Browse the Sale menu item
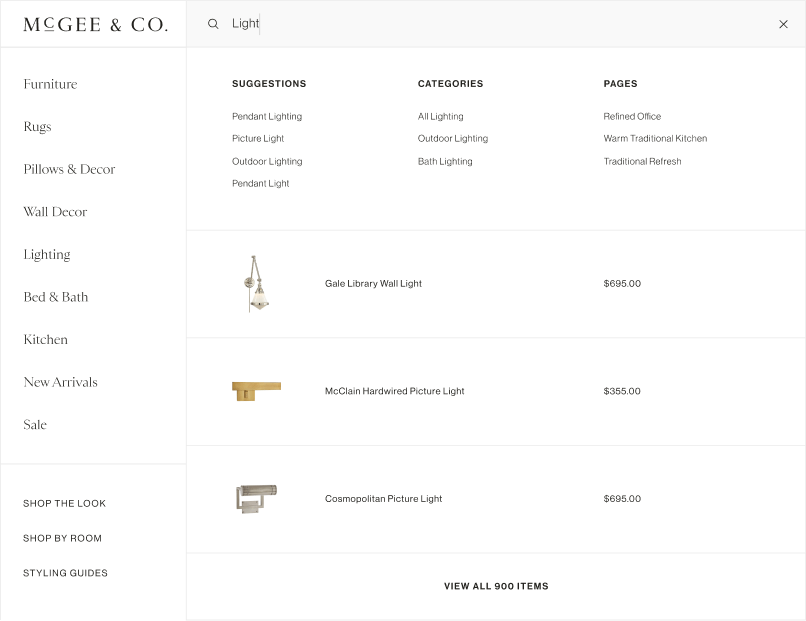 tap(35, 425)
